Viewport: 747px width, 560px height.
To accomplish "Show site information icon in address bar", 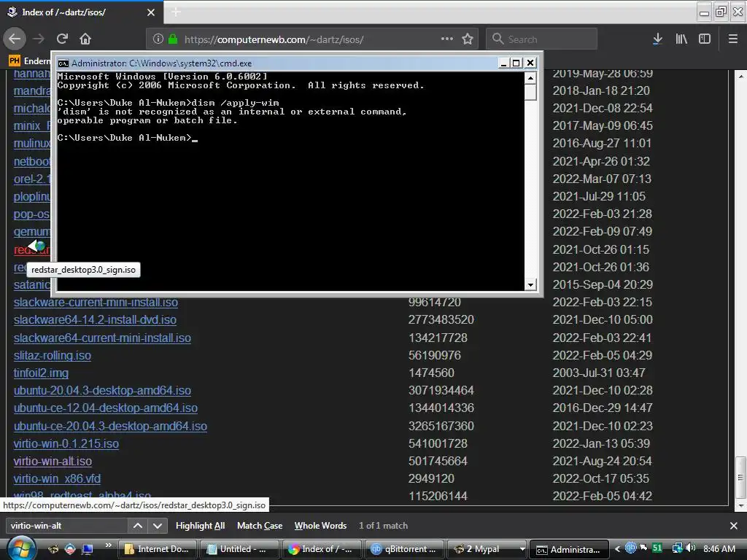I will click(x=158, y=39).
